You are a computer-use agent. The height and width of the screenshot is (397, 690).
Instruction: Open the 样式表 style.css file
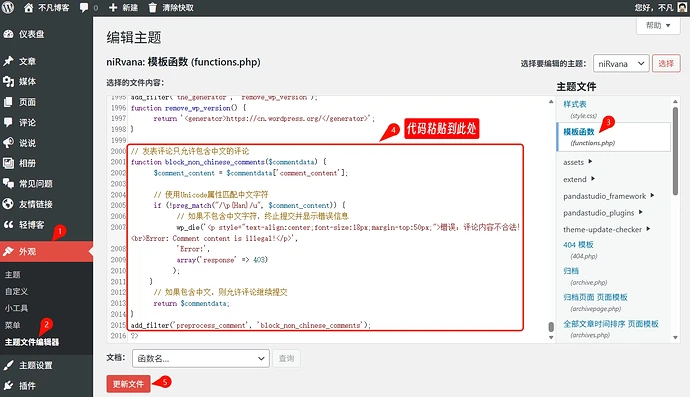575,104
